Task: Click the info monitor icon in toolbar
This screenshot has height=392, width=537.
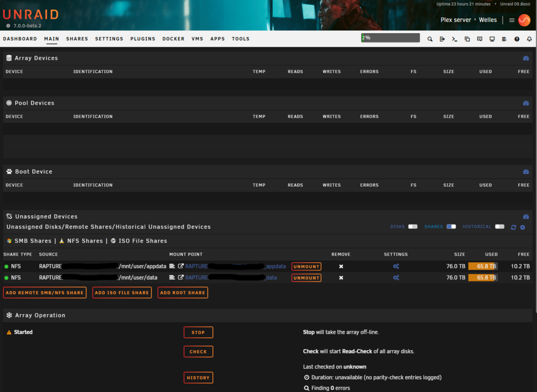Action: point(492,39)
